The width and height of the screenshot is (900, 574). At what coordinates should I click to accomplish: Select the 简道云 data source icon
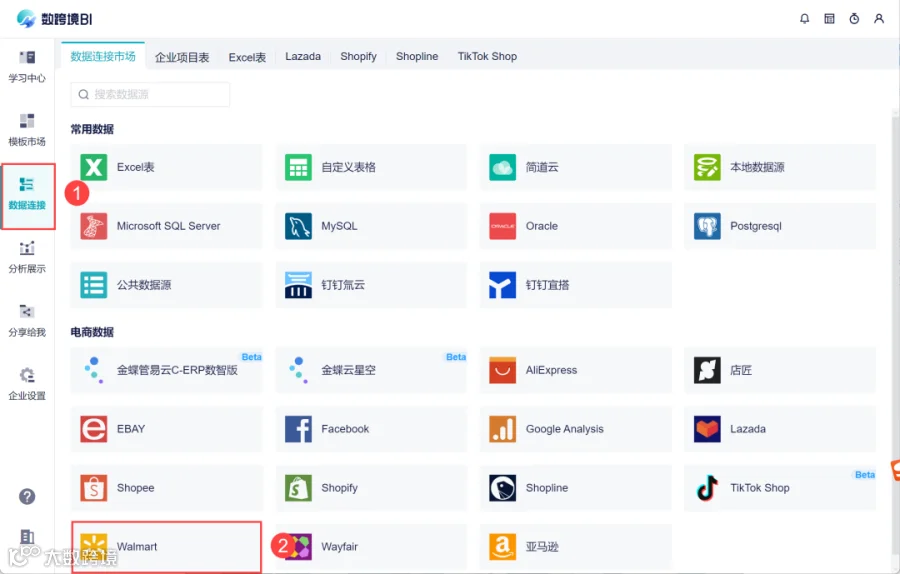[x=502, y=167]
